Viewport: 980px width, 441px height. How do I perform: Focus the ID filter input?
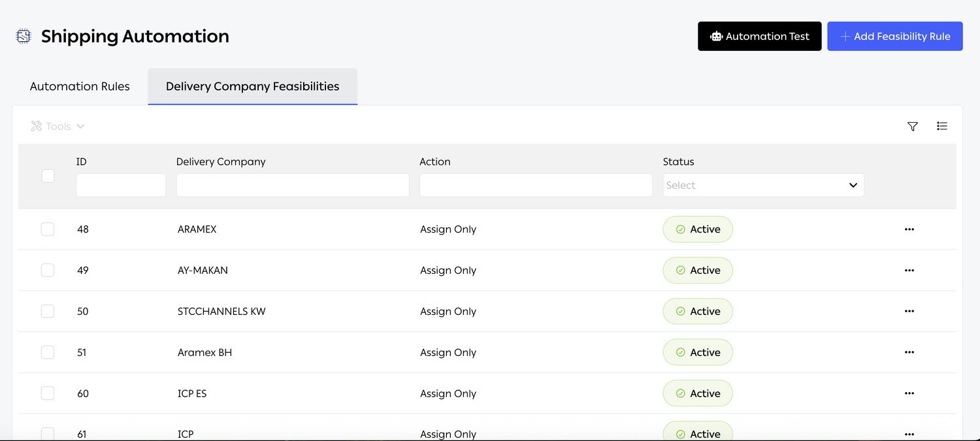coord(121,185)
